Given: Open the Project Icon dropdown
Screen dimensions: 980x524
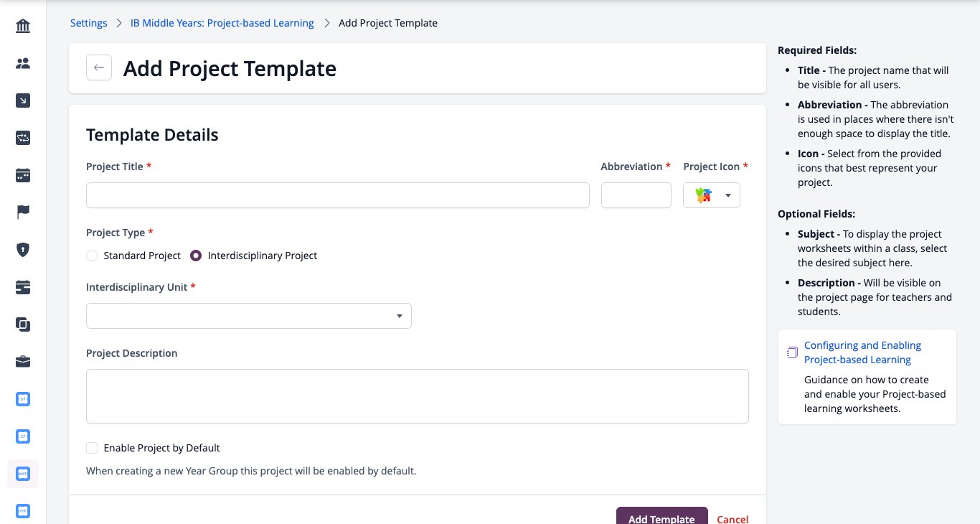Looking at the screenshot, I should (x=712, y=195).
